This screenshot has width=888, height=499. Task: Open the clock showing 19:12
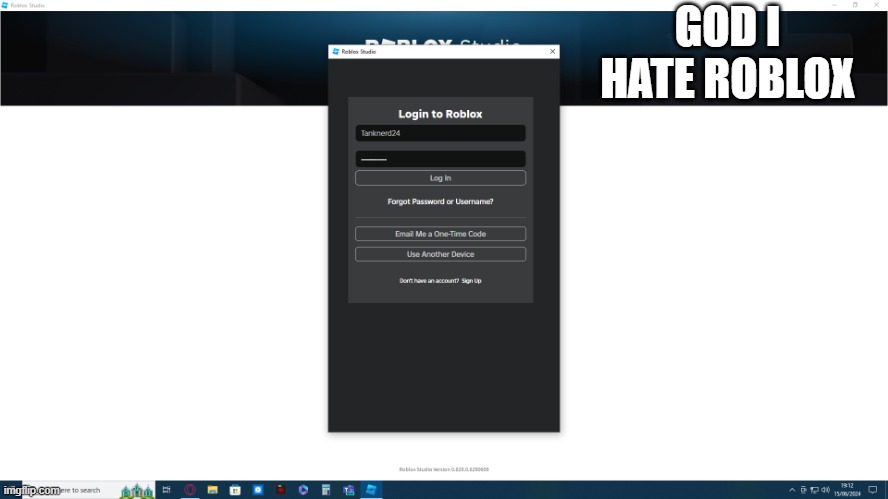pos(847,490)
